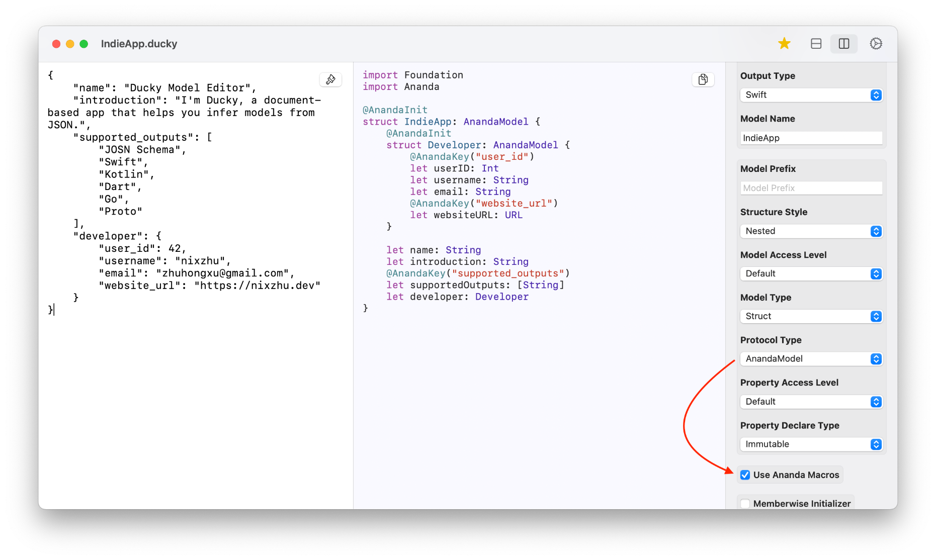
Task: Click the "supported_outputs" key in the JSON editor
Action: [133, 137]
